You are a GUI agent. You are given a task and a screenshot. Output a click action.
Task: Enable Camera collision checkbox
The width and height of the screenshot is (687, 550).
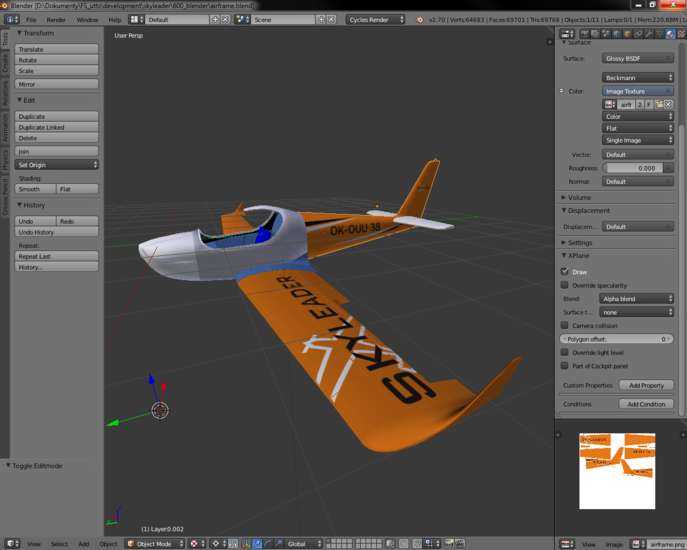[x=565, y=325]
